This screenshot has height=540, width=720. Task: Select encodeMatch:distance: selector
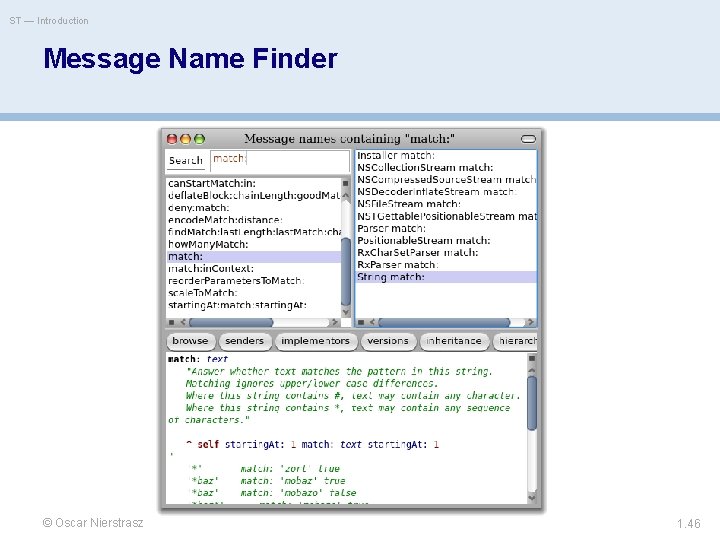(x=254, y=220)
